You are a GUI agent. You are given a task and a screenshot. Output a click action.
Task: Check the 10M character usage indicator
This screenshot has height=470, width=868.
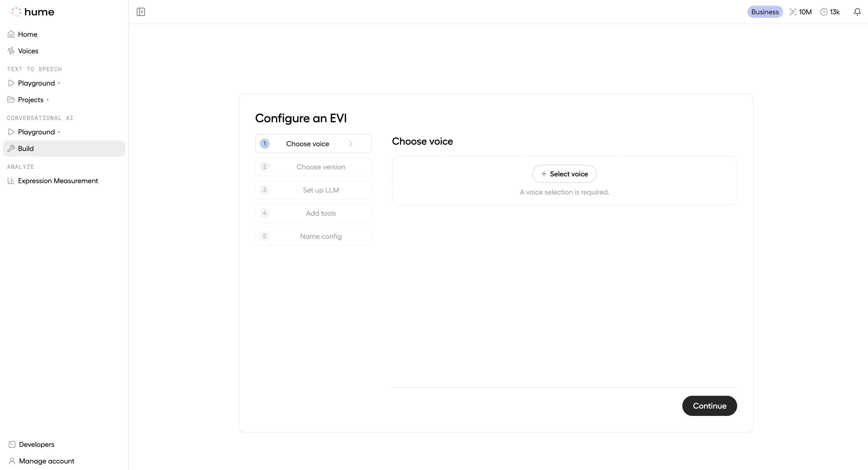click(x=801, y=12)
